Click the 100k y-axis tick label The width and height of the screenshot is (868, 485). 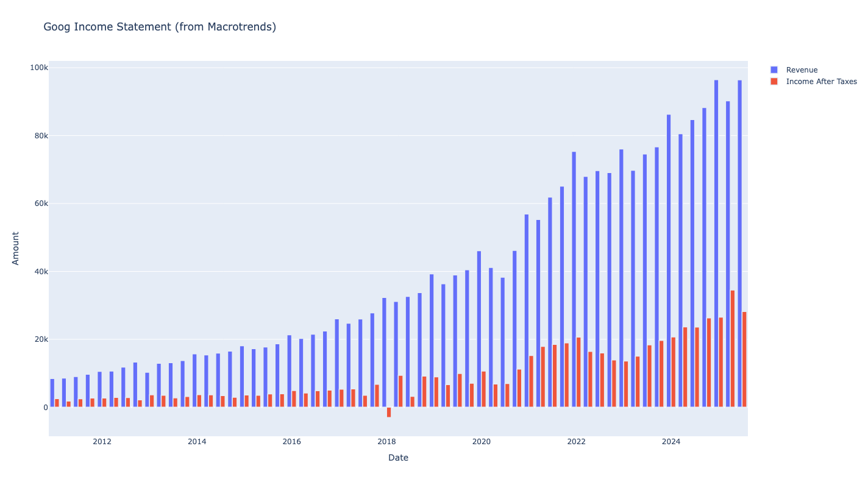38,68
